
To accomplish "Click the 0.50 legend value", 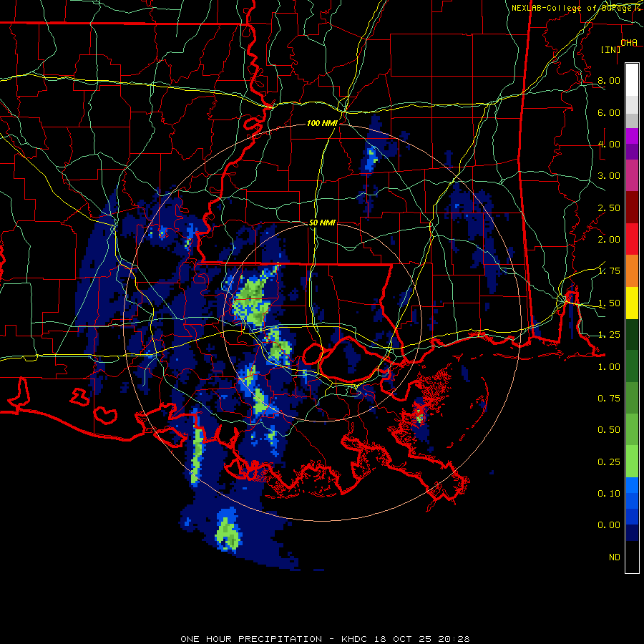I will [609, 430].
